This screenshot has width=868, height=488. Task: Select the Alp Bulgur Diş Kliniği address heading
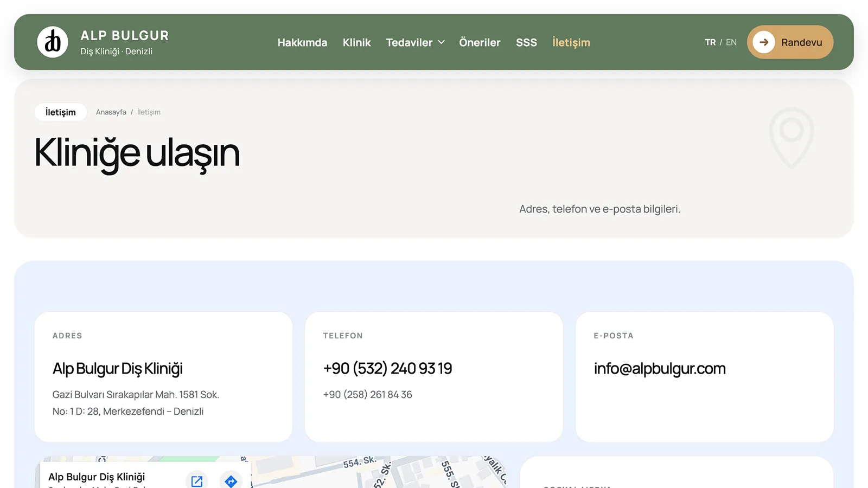tap(118, 369)
